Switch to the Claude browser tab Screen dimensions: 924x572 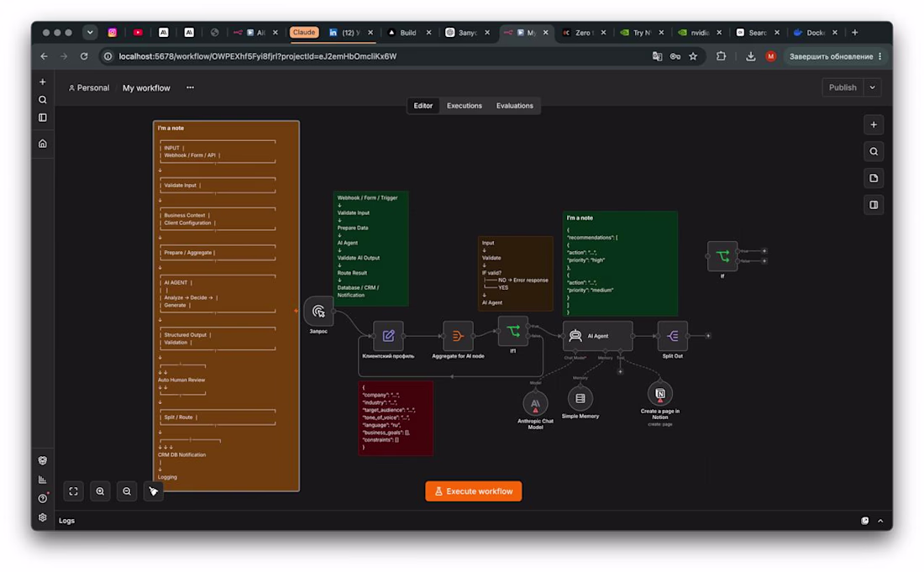tap(303, 33)
